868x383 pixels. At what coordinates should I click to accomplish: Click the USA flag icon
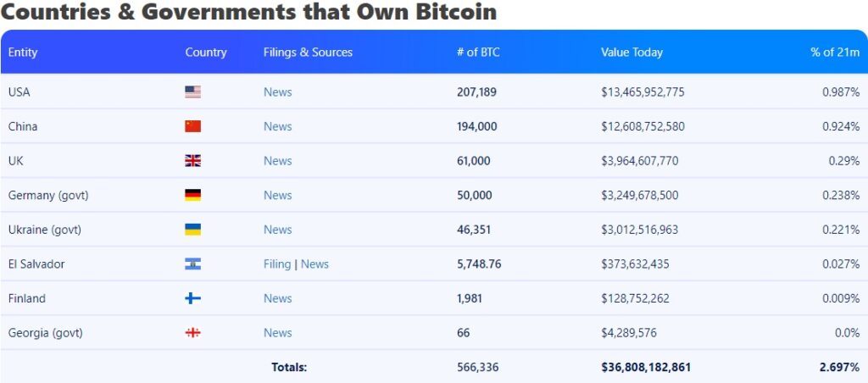(x=192, y=92)
